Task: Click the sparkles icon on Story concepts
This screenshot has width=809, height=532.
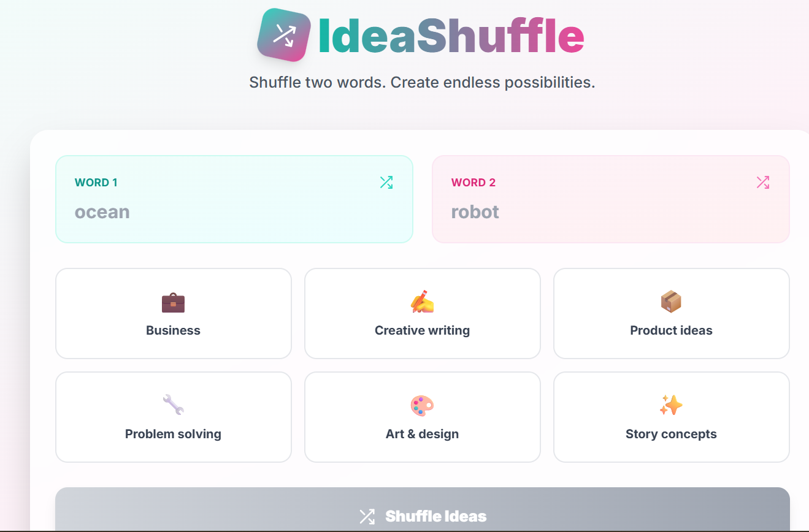Action: click(x=671, y=405)
